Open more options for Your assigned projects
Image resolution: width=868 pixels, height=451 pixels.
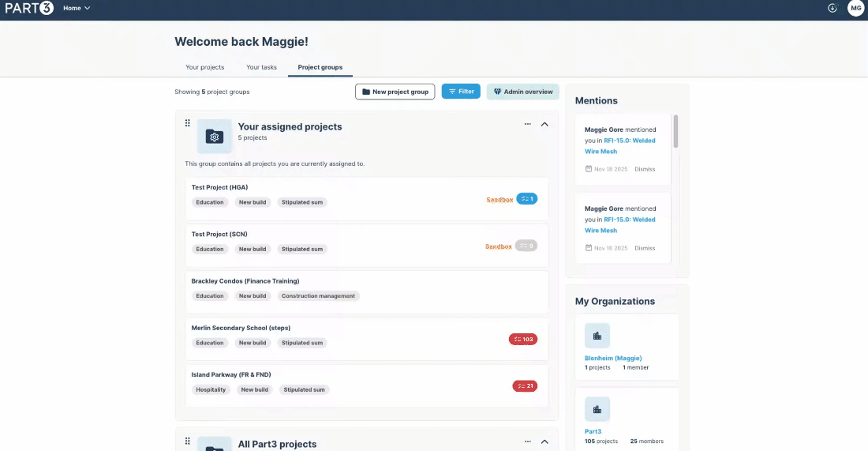coord(528,124)
